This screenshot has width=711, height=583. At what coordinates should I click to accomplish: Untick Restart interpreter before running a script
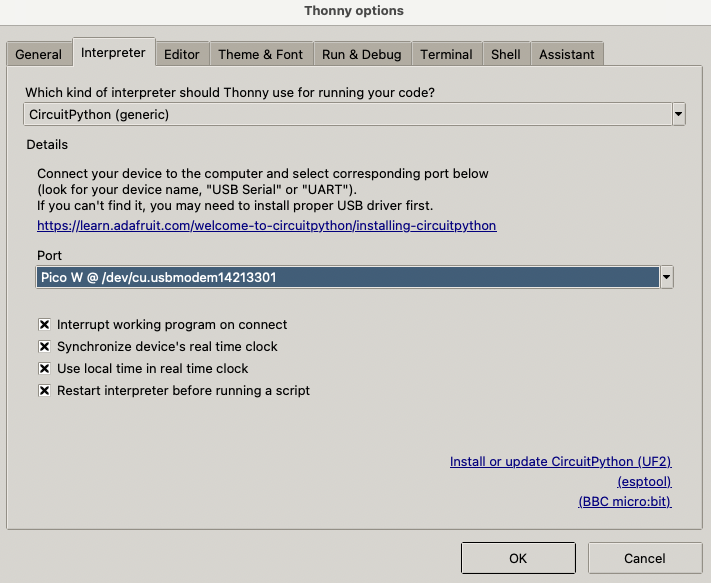(x=45, y=391)
